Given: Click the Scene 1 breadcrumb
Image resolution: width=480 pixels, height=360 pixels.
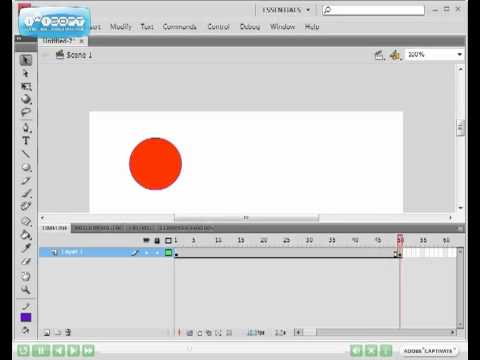Looking at the screenshot, I should pos(74,55).
